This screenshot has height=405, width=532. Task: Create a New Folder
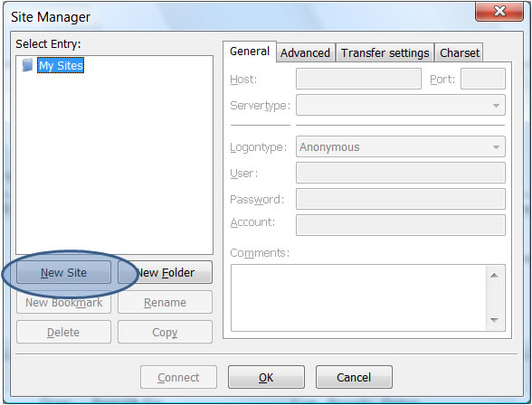(165, 272)
